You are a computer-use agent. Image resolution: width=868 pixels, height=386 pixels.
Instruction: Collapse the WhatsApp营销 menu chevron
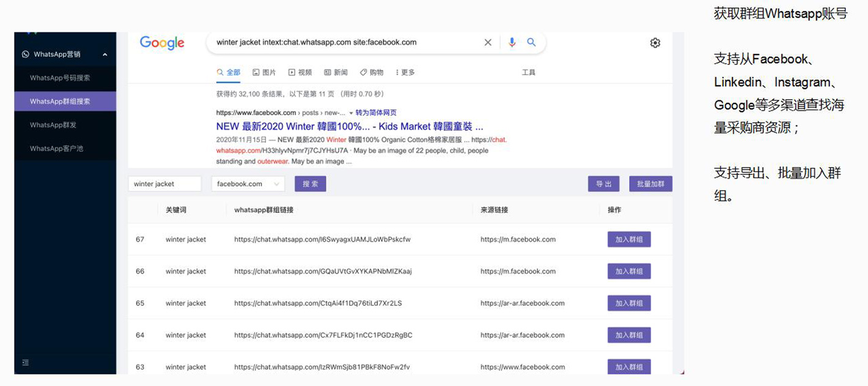pos(105,54)
